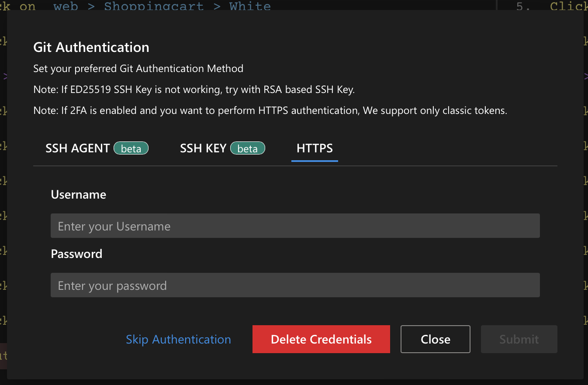The height and width of the screenshot is (385, 588).
Task: Click the Username field label
Action: (79, 195)
